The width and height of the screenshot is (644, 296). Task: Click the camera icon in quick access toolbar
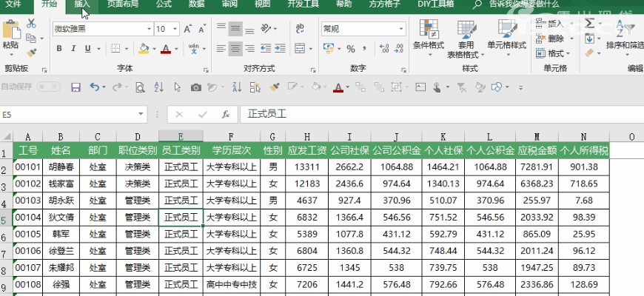pos(195,87)
